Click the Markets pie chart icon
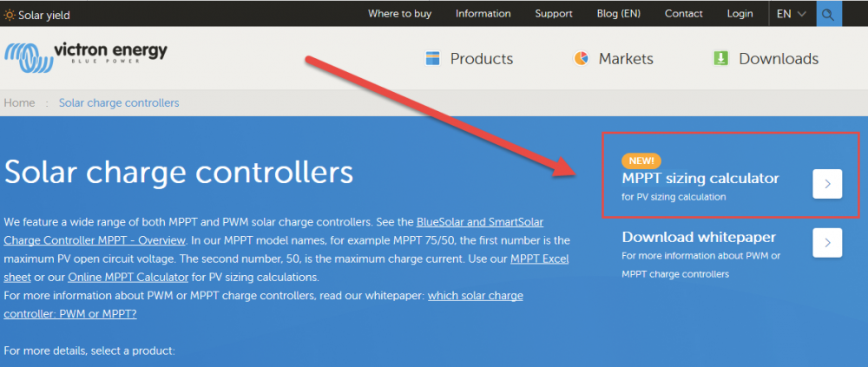868x367 pixels. coord(581,58)
